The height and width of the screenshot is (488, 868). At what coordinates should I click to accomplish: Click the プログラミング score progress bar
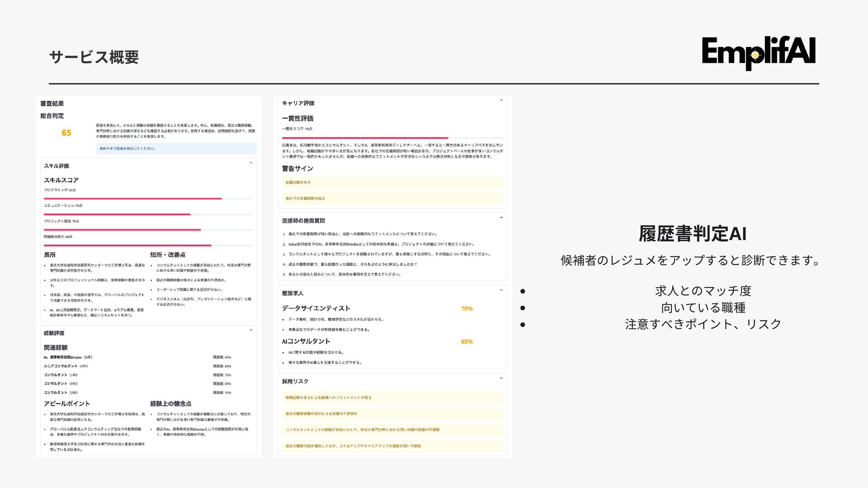pos(148,198)
